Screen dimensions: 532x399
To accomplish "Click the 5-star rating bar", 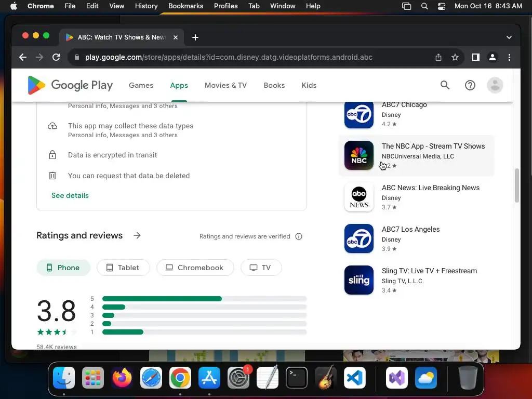I will [x=205, y=299].
